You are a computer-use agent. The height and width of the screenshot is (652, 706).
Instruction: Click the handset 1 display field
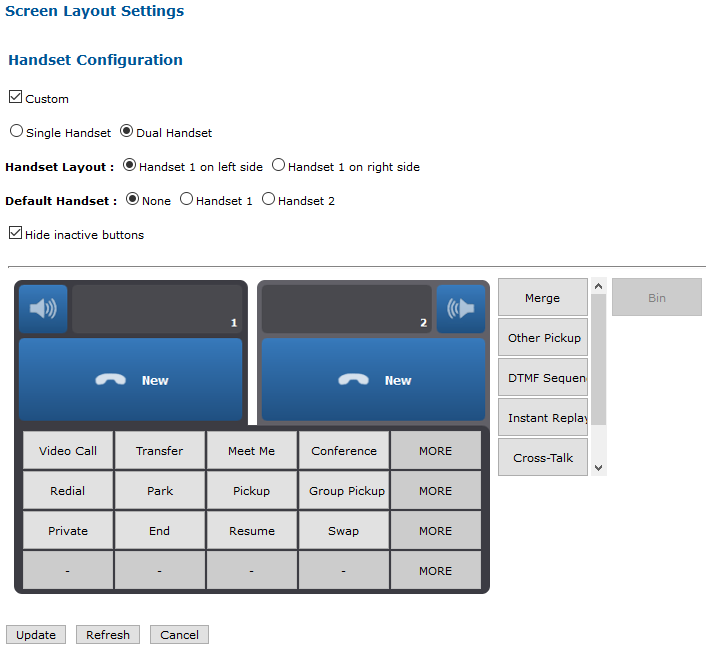click(157, 309)
